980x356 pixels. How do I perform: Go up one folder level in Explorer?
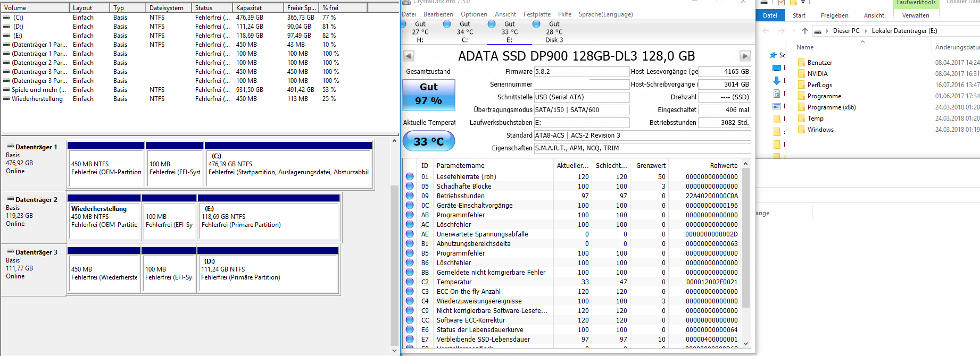click(x=804, y=31)
